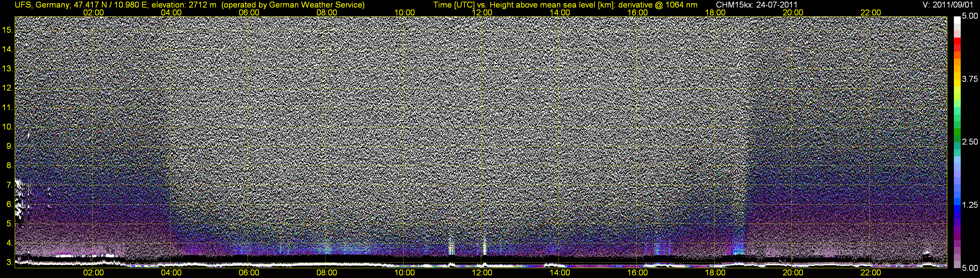Click the '5.00' label at colorbar top
980x278 pixels.
(970, 16)
